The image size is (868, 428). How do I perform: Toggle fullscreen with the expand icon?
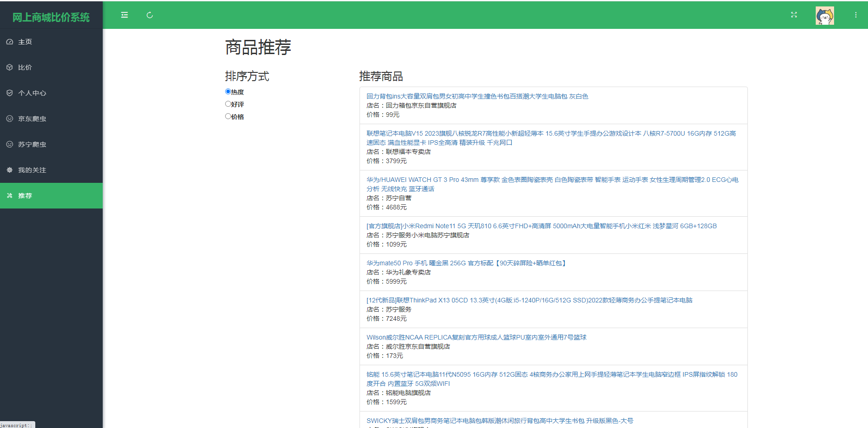coord(794,15)
